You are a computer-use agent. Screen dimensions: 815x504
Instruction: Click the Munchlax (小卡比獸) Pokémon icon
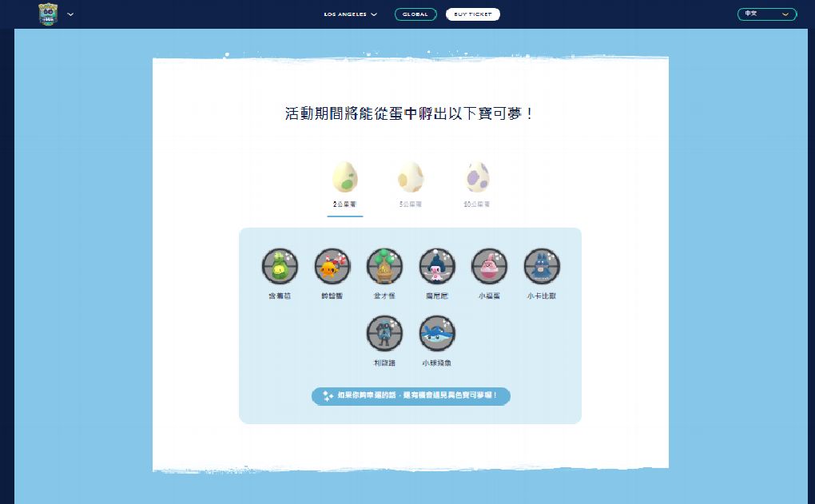coord(542,266)
